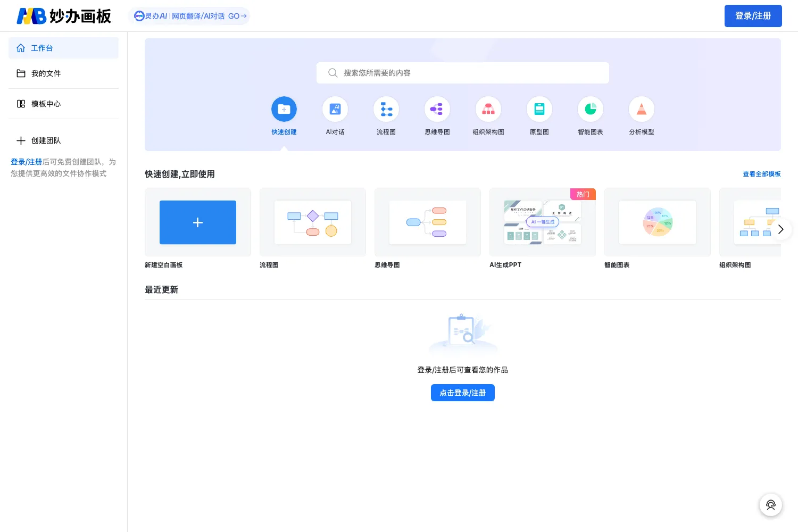The width and height of the screenshot is (798, 532).
Task: Follow the 登录/注册 link in sidebar text
Action: point(26,162)
